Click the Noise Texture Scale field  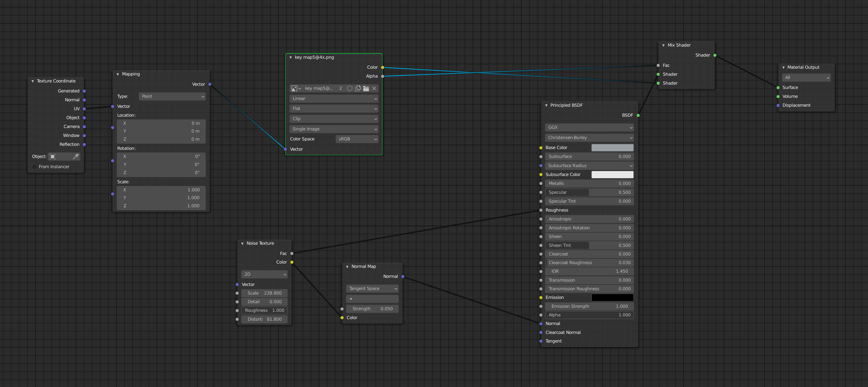(264, 293)
